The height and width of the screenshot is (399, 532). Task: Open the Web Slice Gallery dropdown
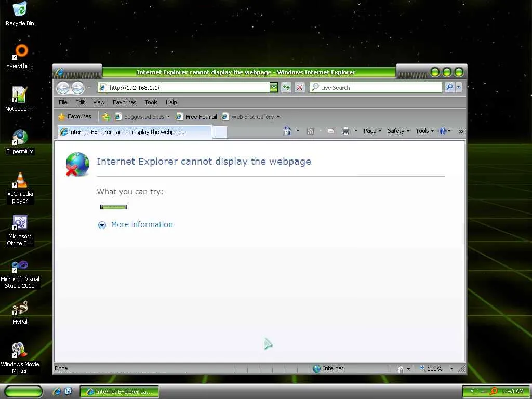click(251, 117)
